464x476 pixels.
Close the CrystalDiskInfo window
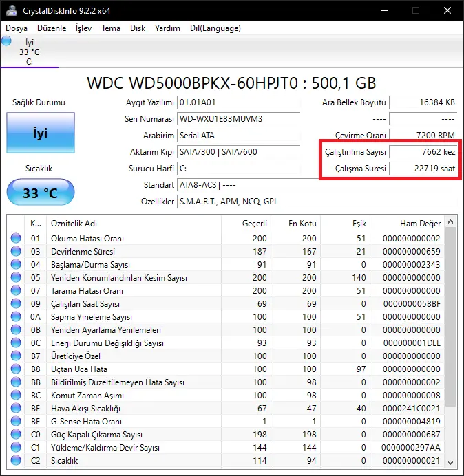(447, 10)
